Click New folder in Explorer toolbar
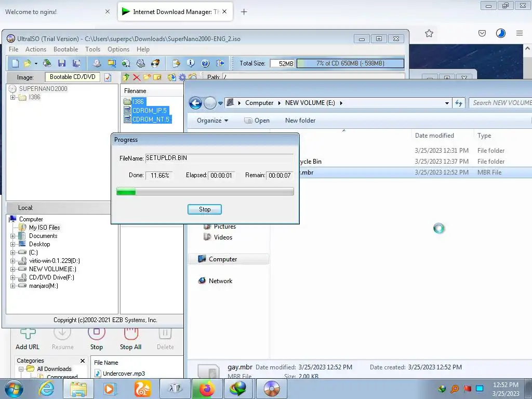The image size is (532, 399). (x=300, y=121)
